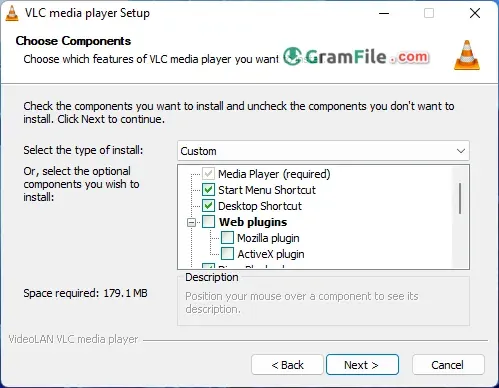Select the Start Menu Shortcut label
This screenshot has height=388, width=499.
pos(267,190)
